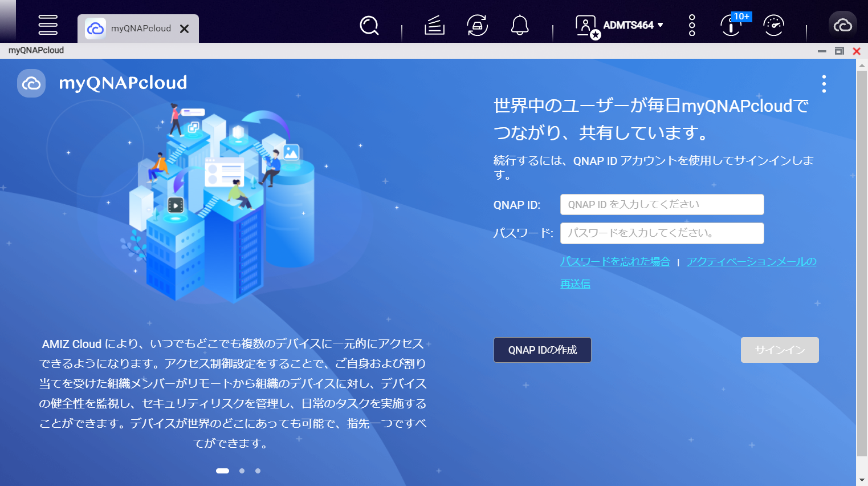
Task: Open the search magnifier in the top bar
Action: click(369, 26)
